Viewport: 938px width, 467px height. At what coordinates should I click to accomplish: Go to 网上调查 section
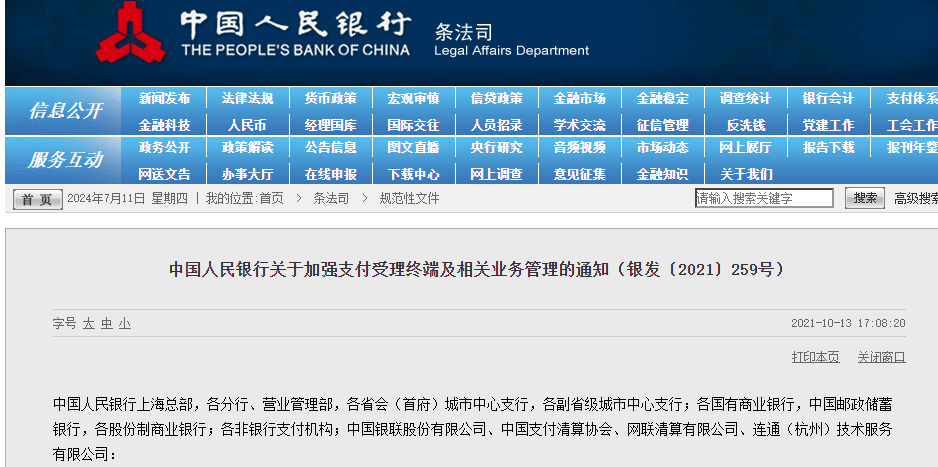pos(497,174)
